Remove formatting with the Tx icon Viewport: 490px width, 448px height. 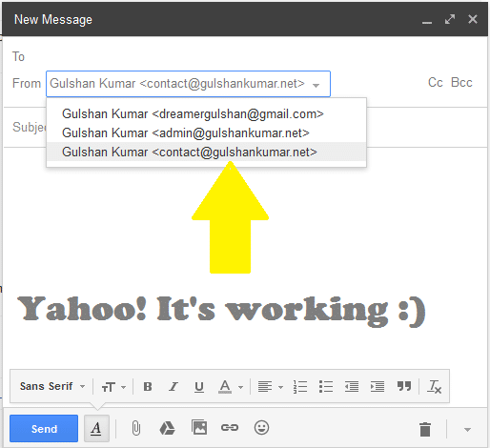pos(434,387)
